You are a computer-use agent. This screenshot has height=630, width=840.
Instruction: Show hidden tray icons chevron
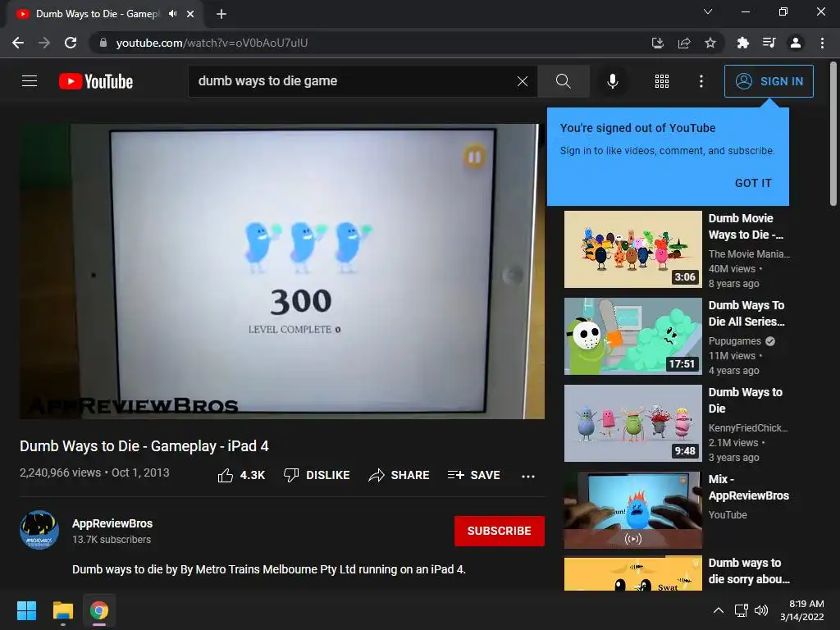(719, 610)
